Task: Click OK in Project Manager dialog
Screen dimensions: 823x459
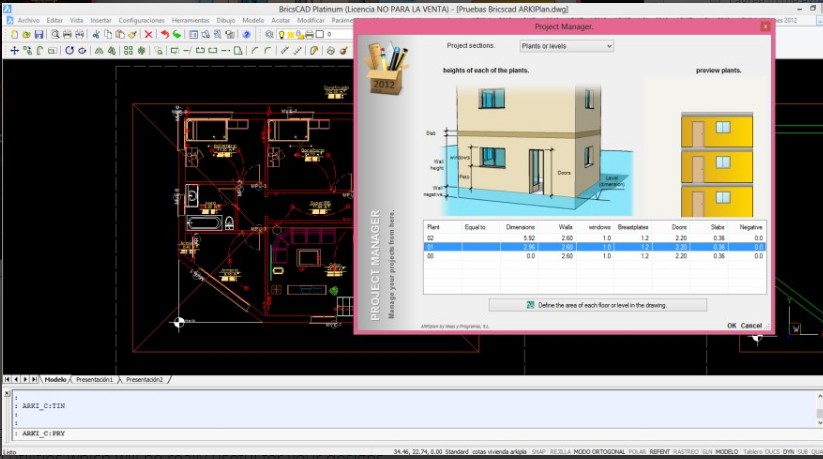Action: [732, 326]
